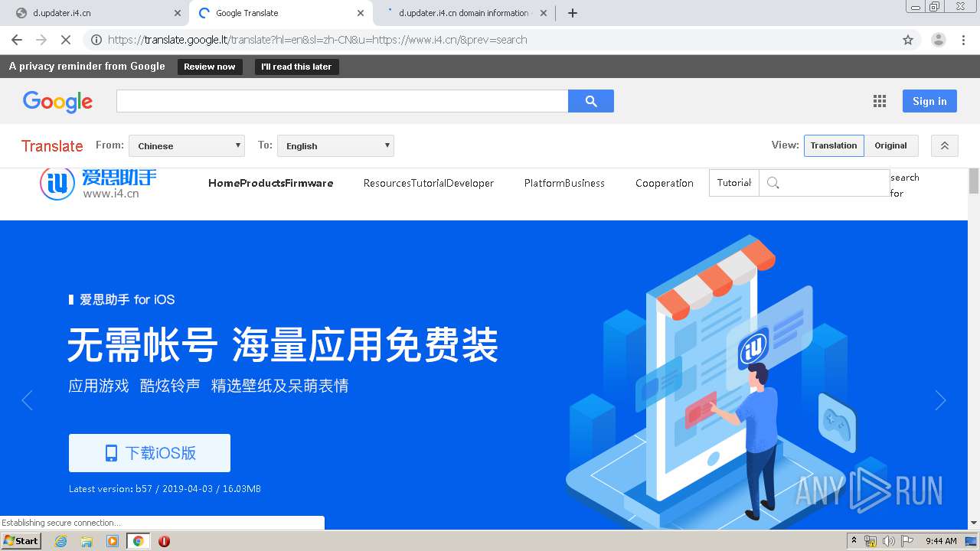This screenshot has height=551, width=980.
Task: Open the PlatformBusiness nav item
Action: (564, 183)
